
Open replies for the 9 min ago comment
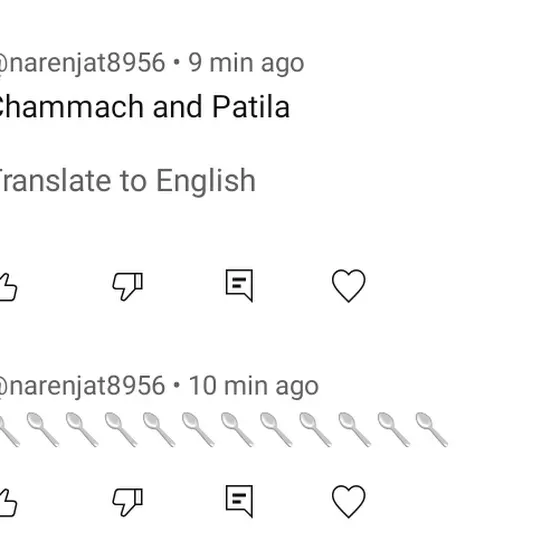pyautogui.click(x=239, y=286)
